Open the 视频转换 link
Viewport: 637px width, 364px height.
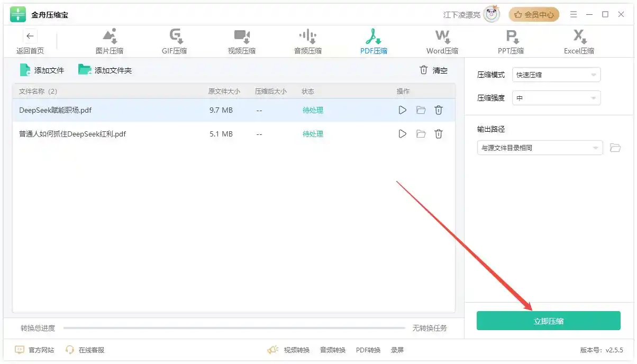[296, 350]
